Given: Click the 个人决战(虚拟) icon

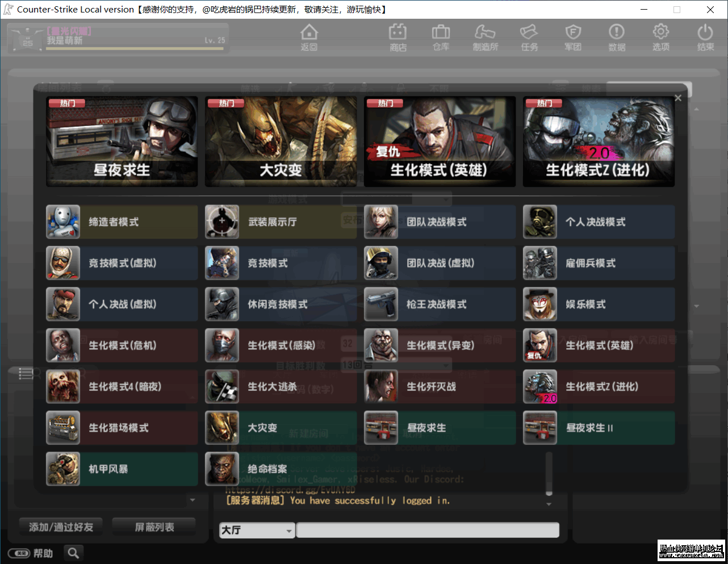Looking at the screenshot, I should [63, 304].
